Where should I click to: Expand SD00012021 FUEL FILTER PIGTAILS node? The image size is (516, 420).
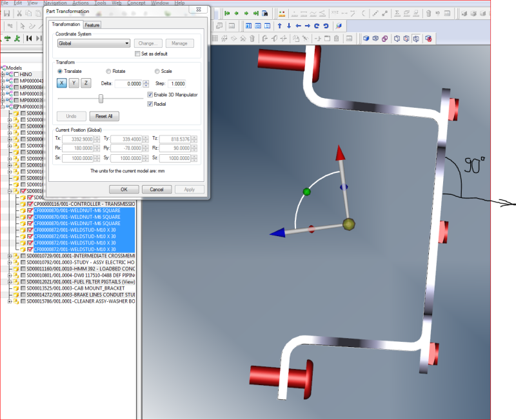10,282
